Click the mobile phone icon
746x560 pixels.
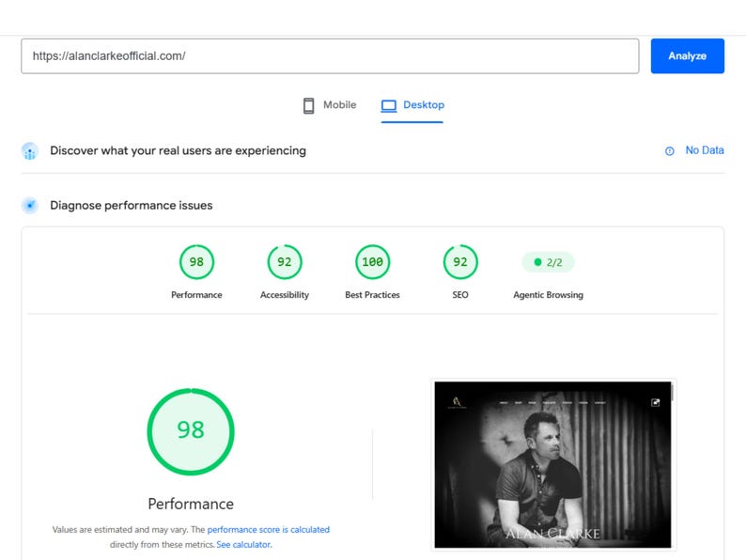point(308,105)
